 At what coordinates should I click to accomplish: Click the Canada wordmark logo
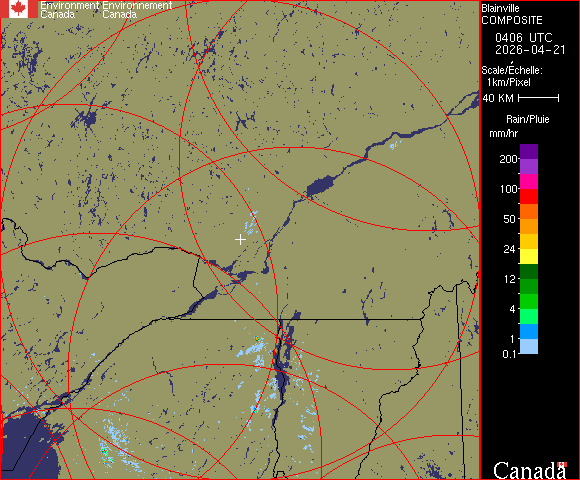(x=530, y=470)
